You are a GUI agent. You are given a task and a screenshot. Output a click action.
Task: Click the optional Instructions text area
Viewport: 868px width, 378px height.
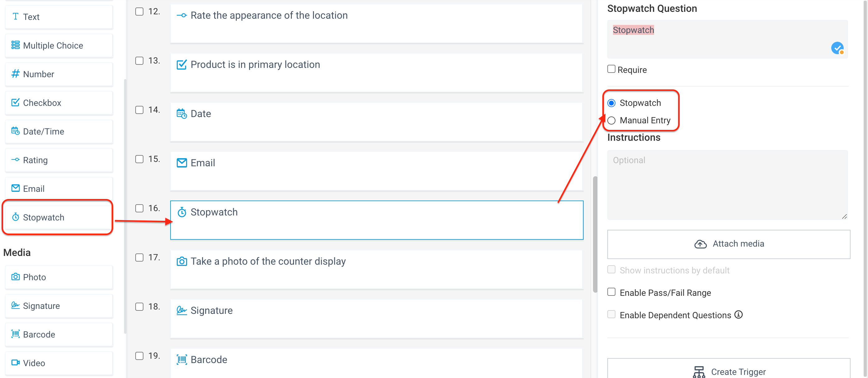click(x=728, y=183)
